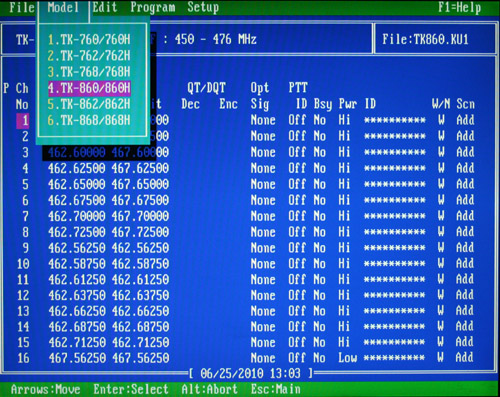Click receive frequency 462.56250 in channel 9
This screenshot has height=397, width=500.
77,248
